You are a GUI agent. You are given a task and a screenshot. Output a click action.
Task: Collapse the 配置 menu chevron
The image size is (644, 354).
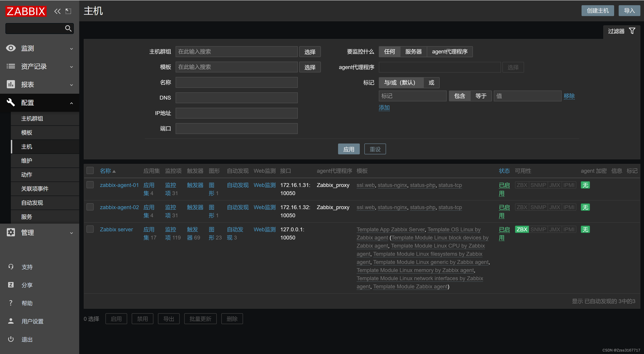coord(72,103)
